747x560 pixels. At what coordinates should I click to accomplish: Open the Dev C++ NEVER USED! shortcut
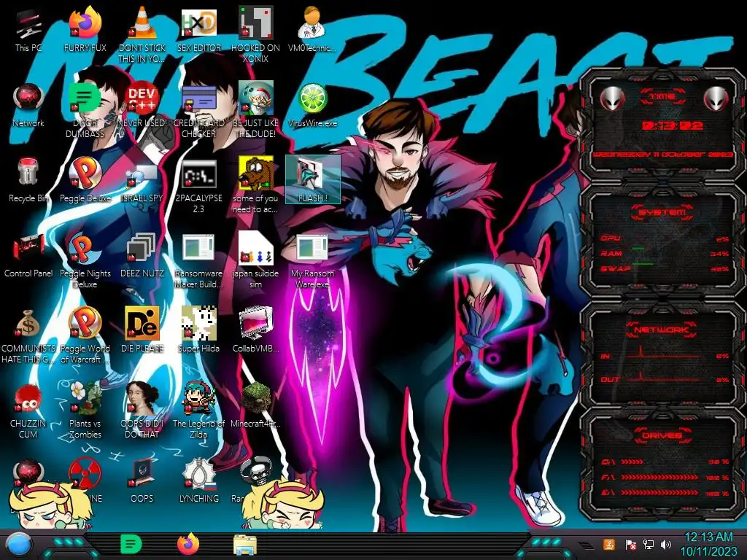pyautogui.click(x=142, y=106)
